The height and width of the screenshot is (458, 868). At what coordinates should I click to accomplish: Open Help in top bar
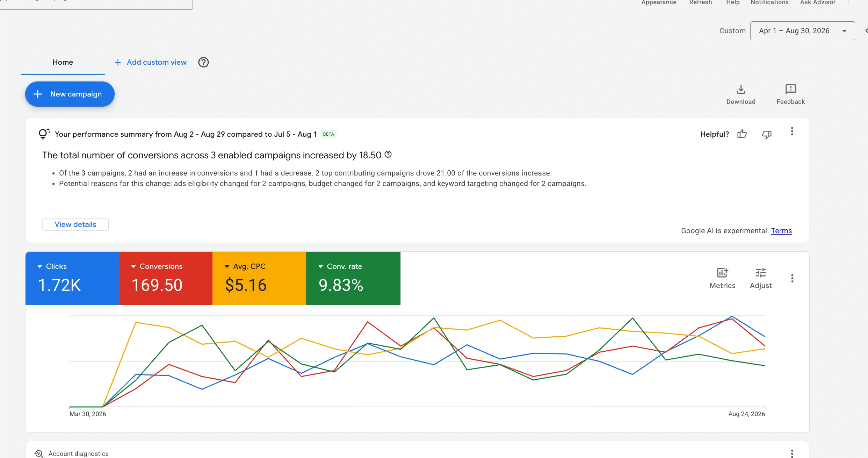tap(733, 2)
